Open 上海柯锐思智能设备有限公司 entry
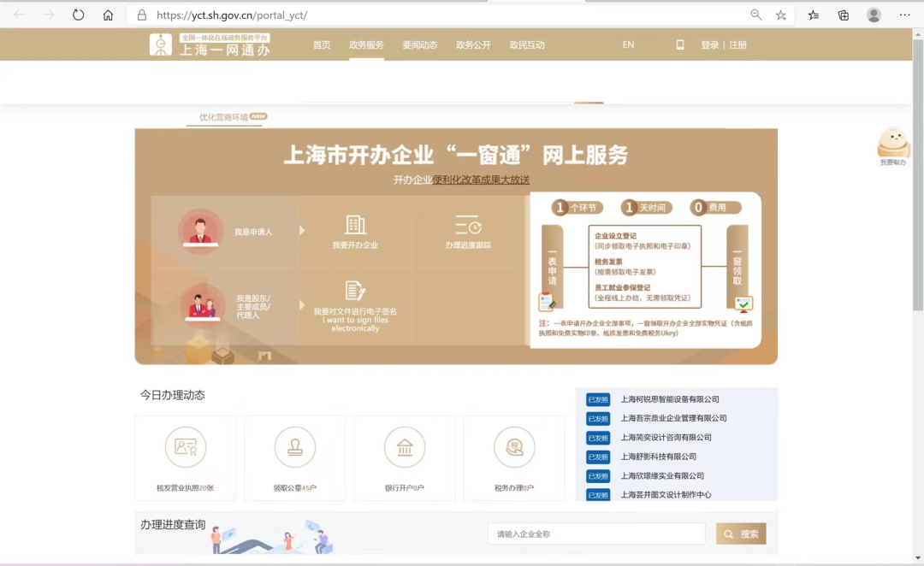 [670, 399]
